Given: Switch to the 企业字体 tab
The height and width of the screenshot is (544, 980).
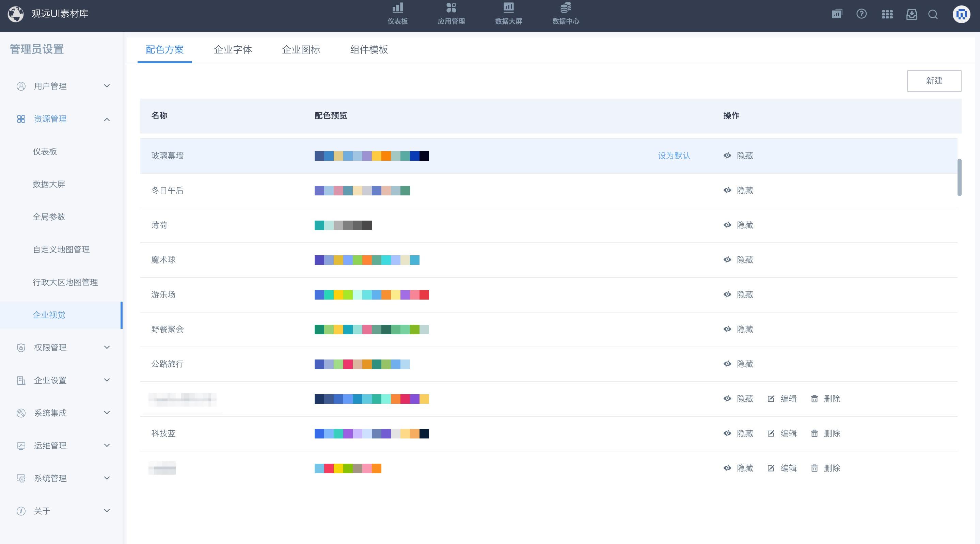Looking at the screenshot, I should tap(233, 50).
